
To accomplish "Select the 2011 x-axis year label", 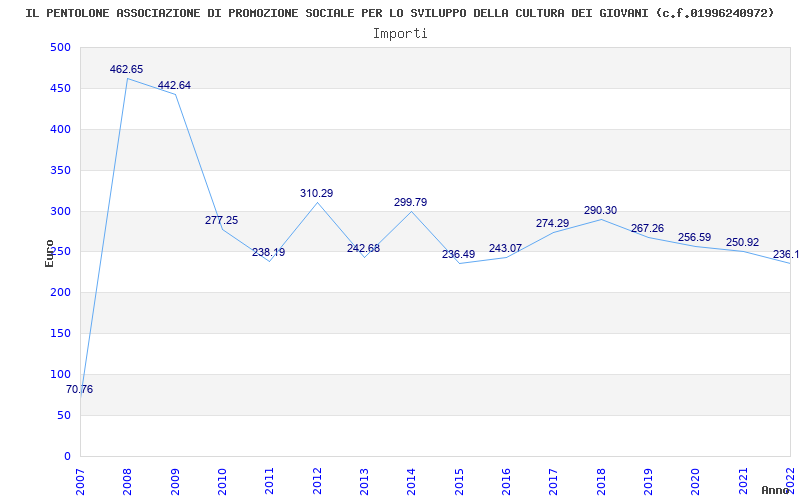I will (270, 481).
